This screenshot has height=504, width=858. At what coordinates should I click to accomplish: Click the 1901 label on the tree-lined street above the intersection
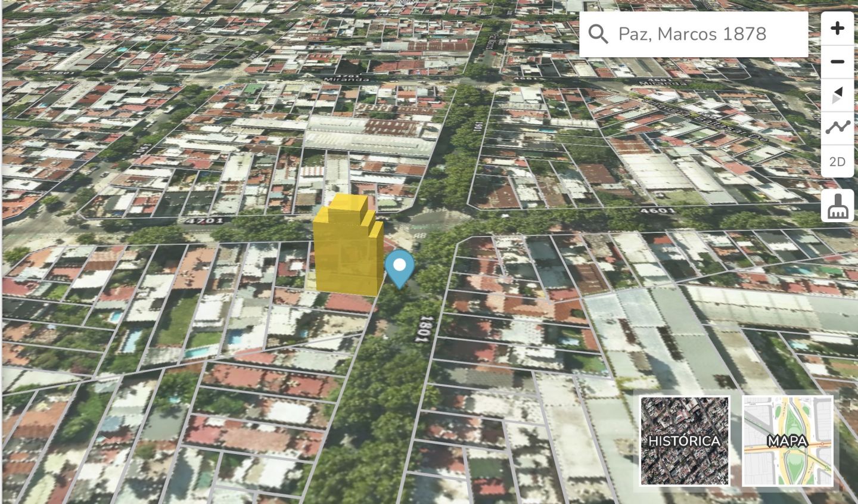[477, 127]
